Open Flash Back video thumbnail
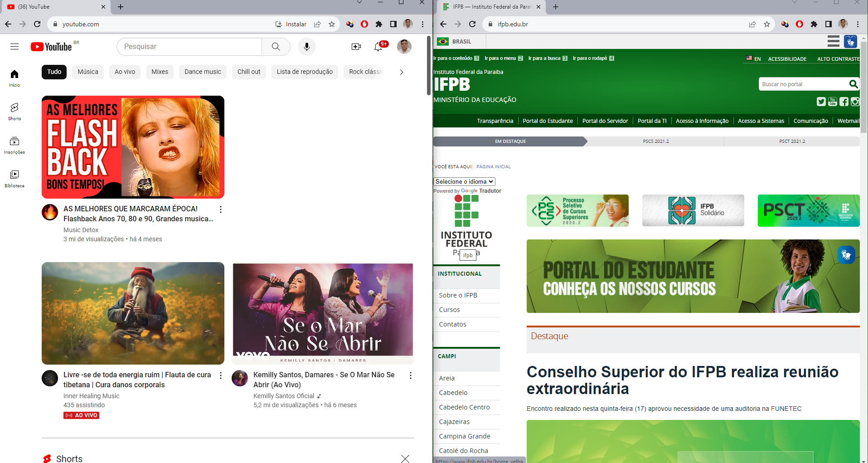 coord(133,147)
